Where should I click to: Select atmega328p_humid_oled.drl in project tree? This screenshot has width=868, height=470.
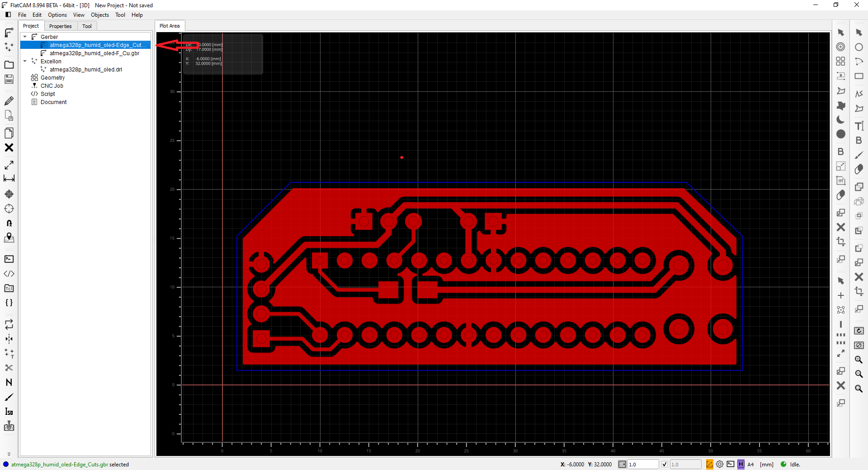click(x=86, y=70)
